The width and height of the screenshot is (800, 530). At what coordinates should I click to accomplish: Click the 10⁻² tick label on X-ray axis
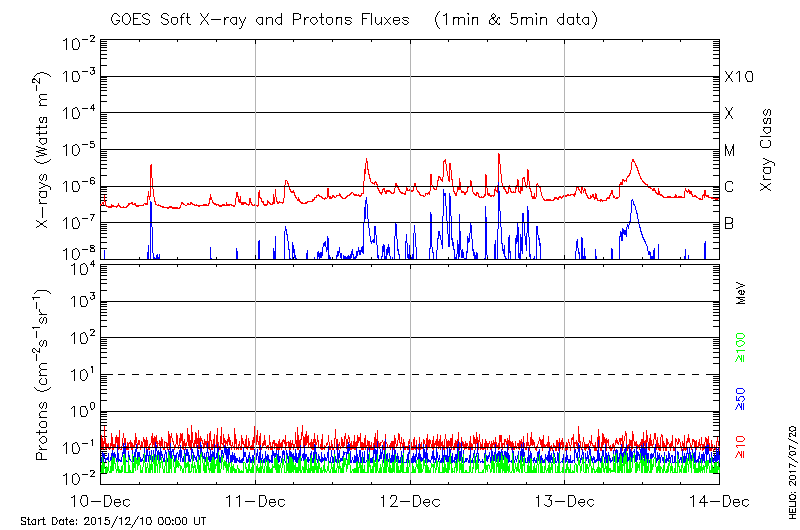tap(77, 42)
